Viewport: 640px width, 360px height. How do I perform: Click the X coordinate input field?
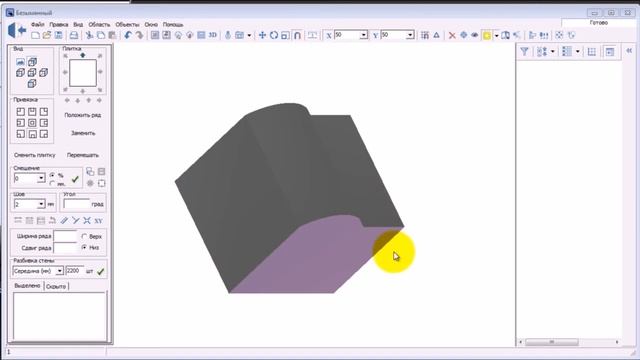pyautogui.click(x=347, y=36)
